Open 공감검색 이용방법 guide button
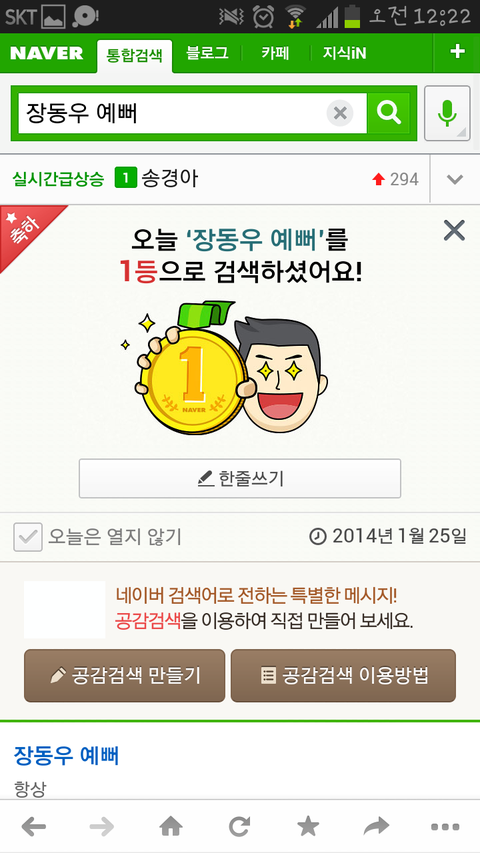The width and height of the screenshot is (480, 853). click(x=343, y=676)
